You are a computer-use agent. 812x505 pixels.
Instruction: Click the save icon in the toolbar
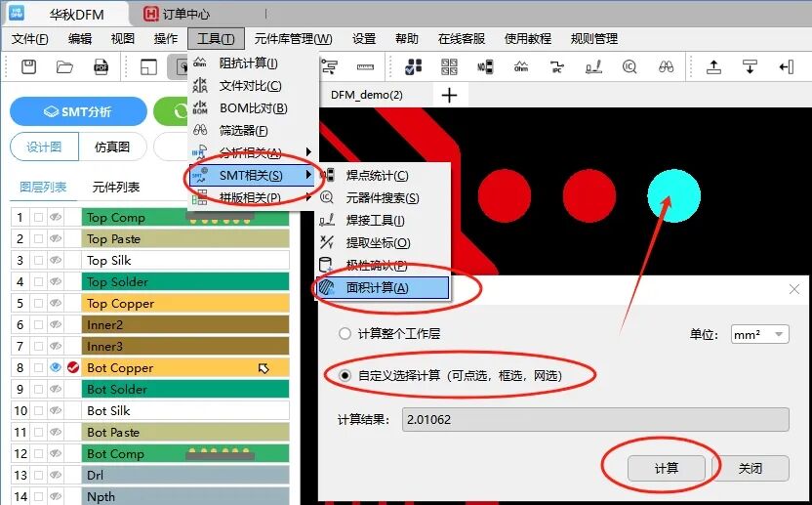28,66
